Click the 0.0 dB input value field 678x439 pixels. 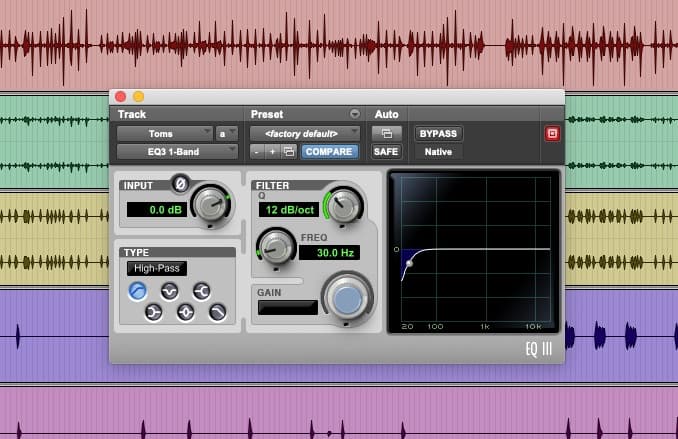[x=157, y=210]
